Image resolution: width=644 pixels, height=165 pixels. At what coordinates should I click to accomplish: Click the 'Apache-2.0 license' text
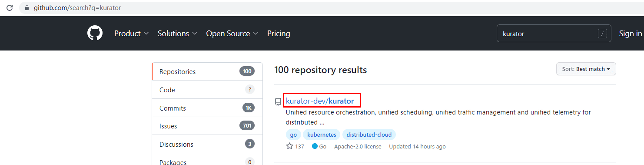coord(358,147)
